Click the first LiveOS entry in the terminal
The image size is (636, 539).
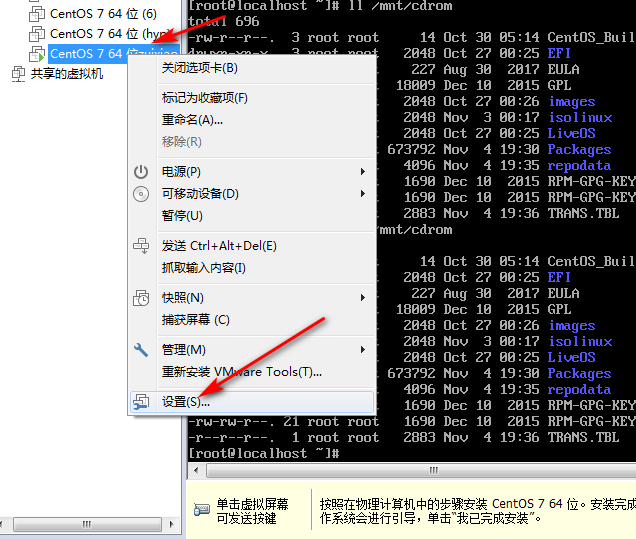[x=572, y=133]
